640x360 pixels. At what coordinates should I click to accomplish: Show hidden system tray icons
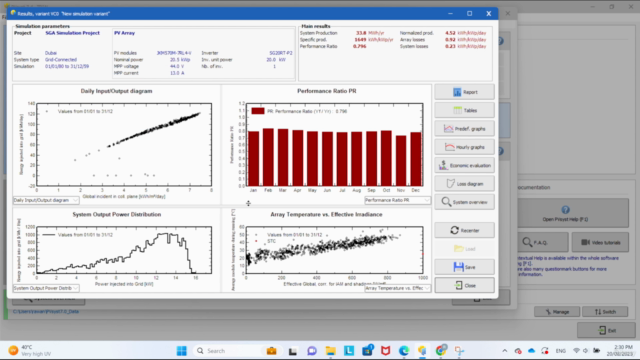tap(504, 351)
